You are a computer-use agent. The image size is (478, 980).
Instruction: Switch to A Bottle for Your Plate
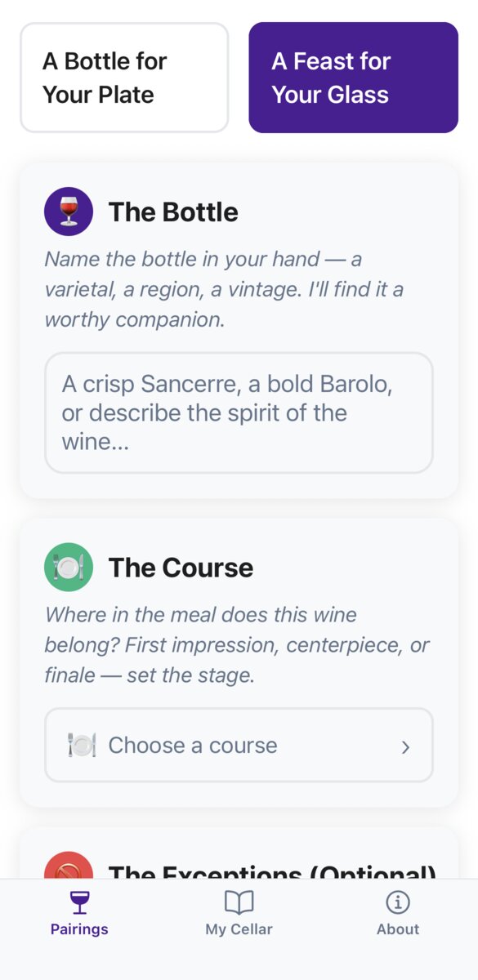[x=124, y=77]
